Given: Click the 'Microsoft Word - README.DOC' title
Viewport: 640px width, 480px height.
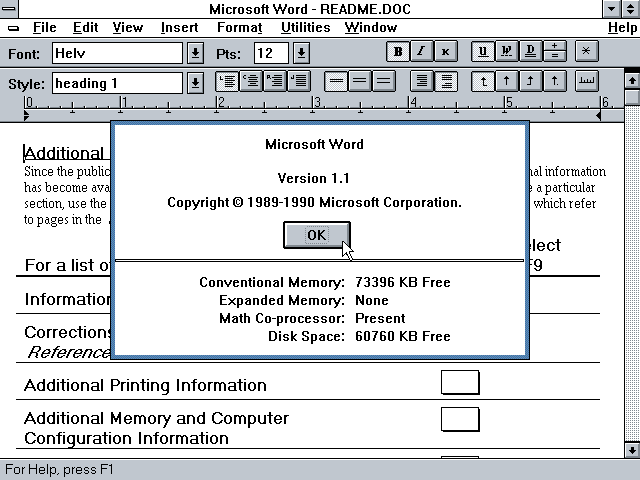Looking at the screenshot, I should [310, 9].
